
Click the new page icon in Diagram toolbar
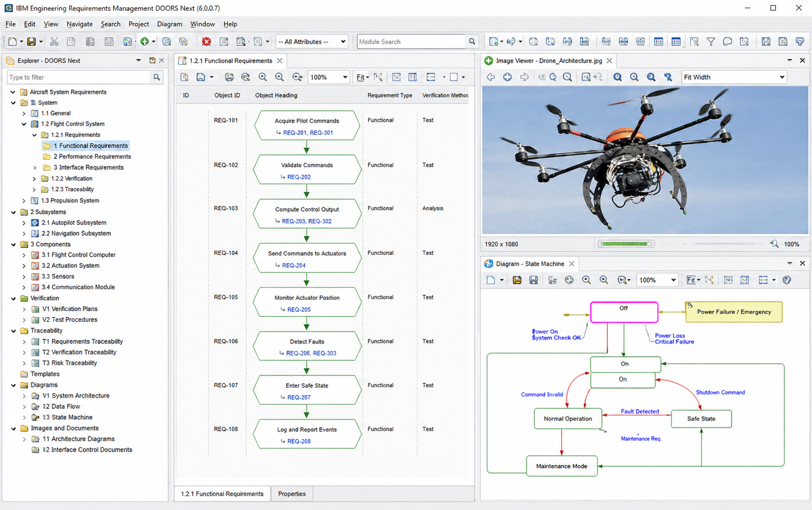click(x=491, y=280)
